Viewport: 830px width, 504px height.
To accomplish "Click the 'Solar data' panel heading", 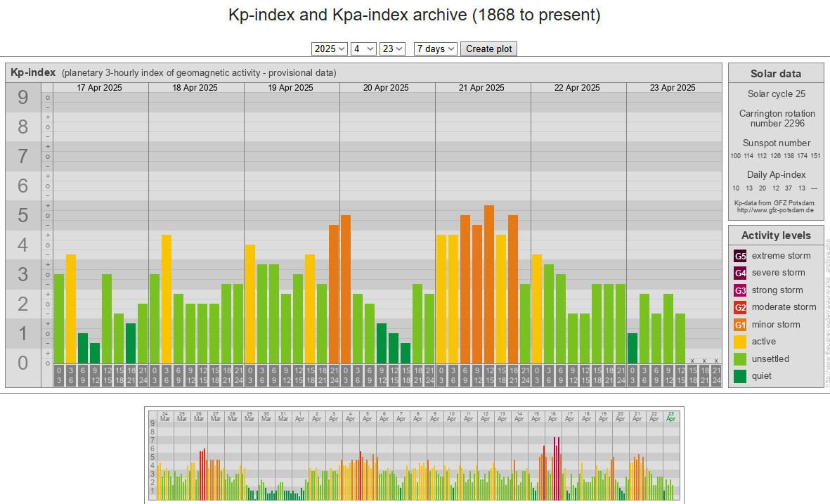I will (x=776, y=74).
